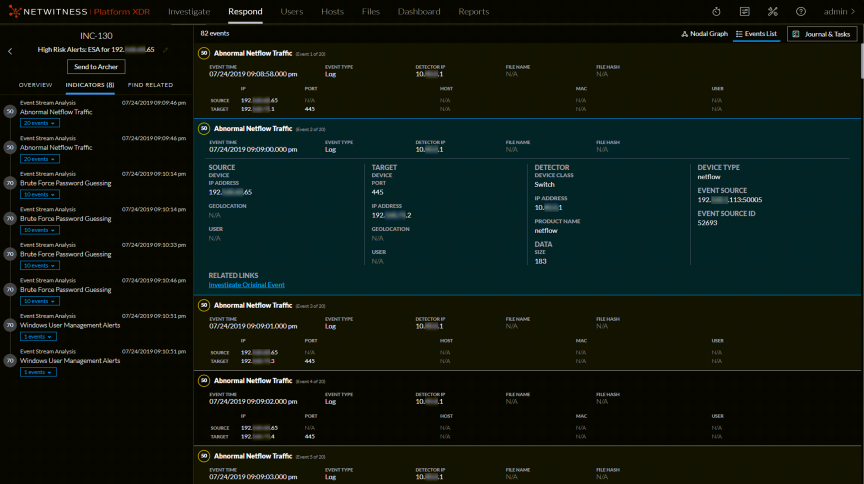Click the 82 events count label
Image resolution: width=864 pixels, height=484 pixels.
point(215,34)
